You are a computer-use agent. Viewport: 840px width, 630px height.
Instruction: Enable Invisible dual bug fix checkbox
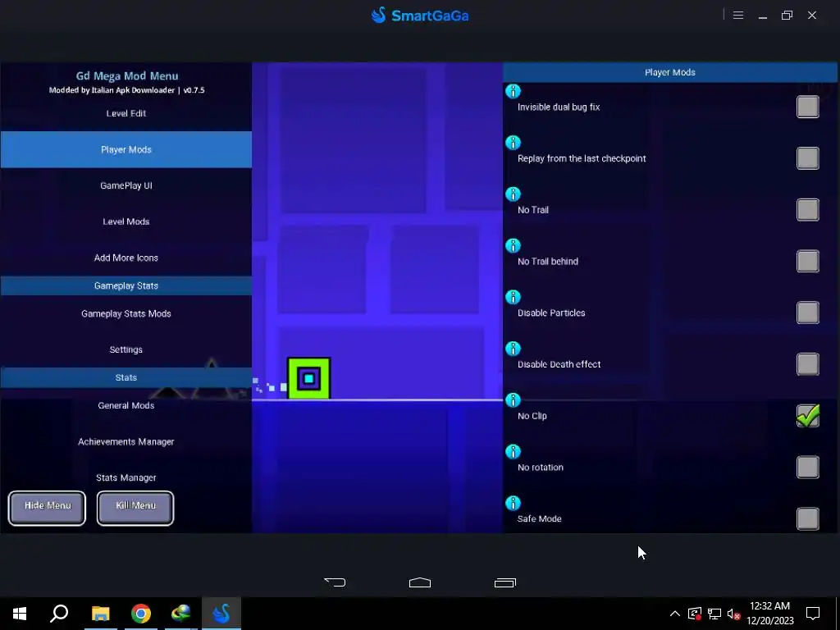(x=807, y=107)
